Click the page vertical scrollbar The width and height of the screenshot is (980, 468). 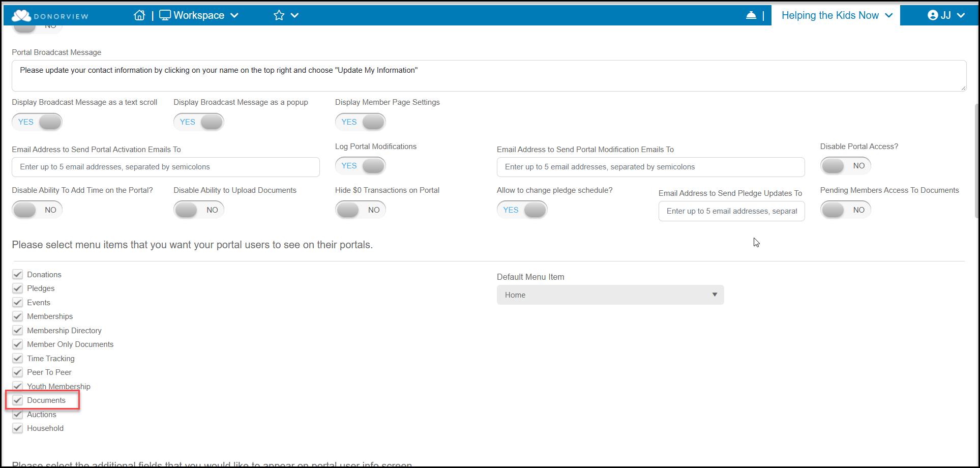point(977,161)
